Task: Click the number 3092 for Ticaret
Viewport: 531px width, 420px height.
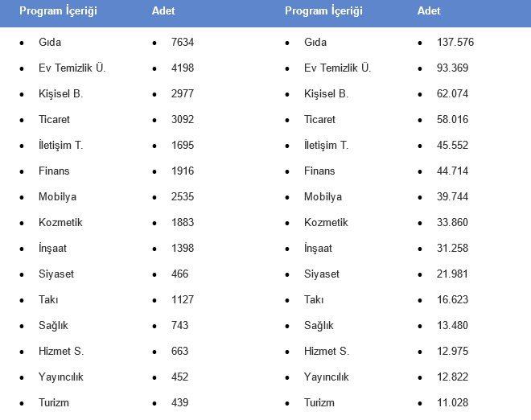Action: coord(183,120)
